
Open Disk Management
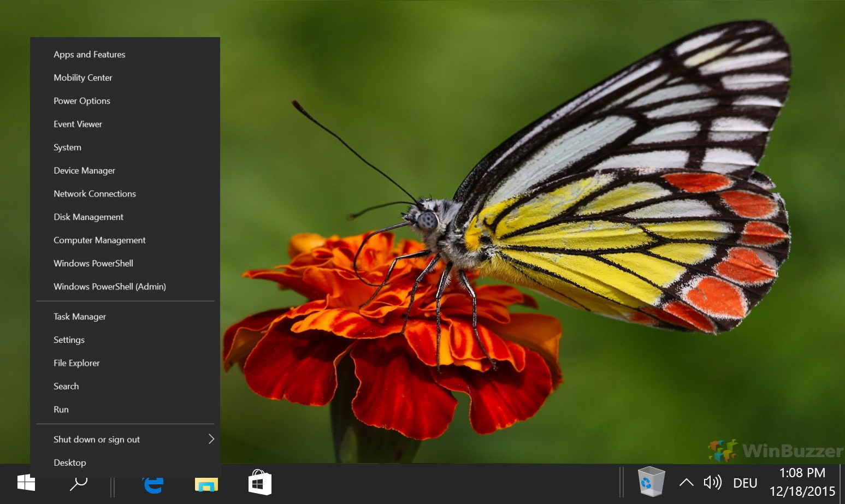[88, 217]
